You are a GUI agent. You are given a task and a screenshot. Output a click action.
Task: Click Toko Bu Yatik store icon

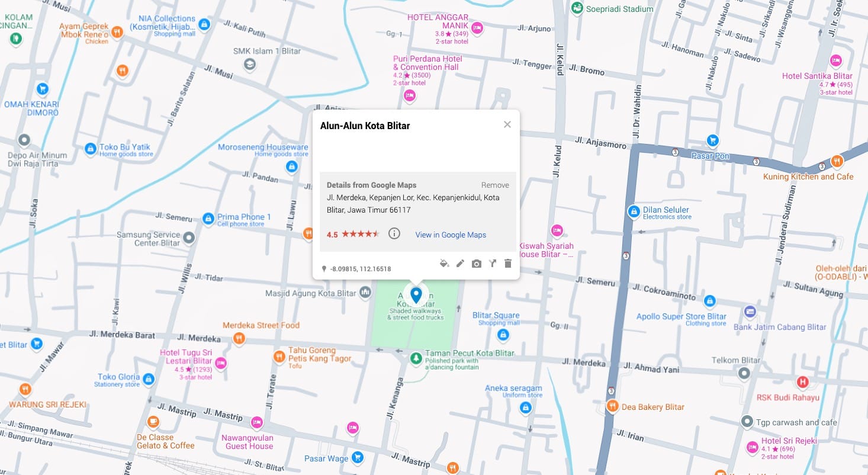tap(91, 149)
